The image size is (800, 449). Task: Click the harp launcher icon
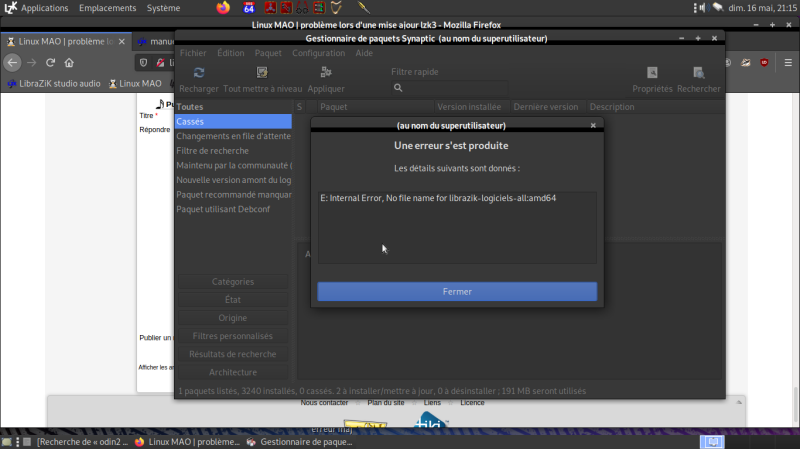click(x=336, y=8)
